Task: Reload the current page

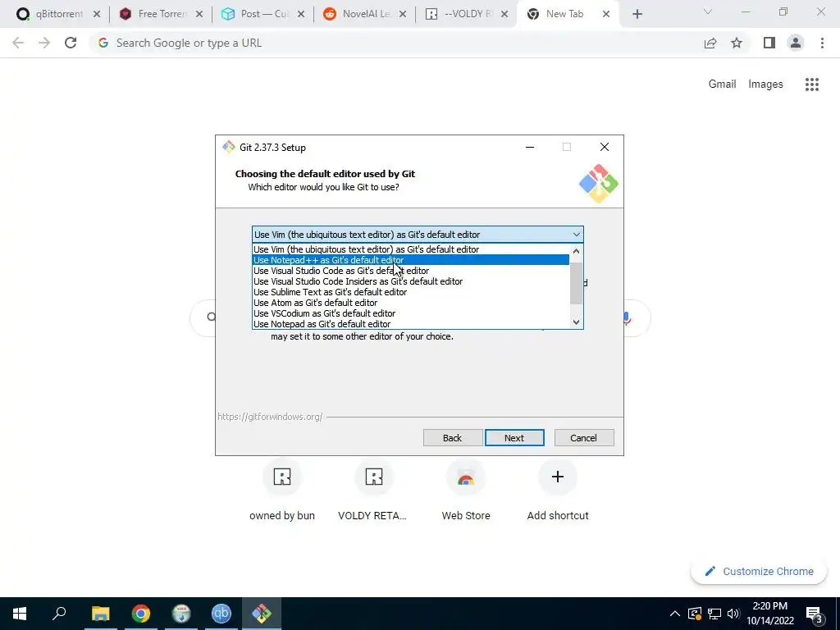Action: click(x=71, y=43)
